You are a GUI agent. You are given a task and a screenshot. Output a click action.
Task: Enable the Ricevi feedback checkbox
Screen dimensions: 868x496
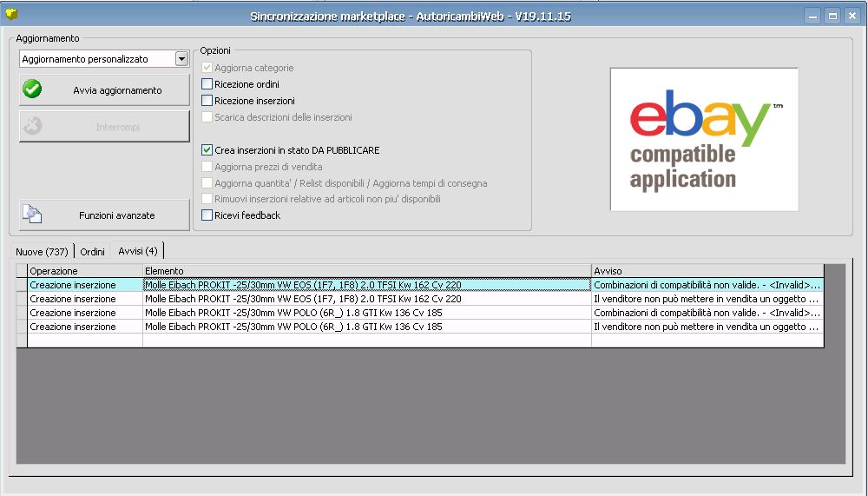click(207, 215)
